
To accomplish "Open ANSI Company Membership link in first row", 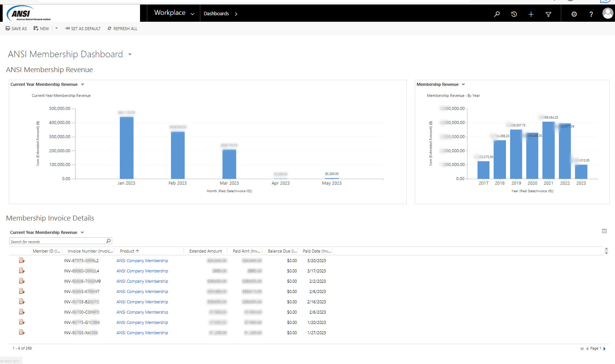I will [x=142, y=261].
